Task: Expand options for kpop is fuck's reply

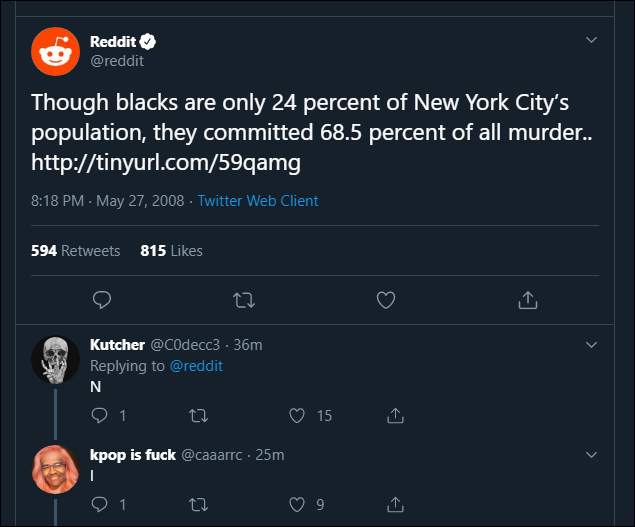Action: pos(591,455)
